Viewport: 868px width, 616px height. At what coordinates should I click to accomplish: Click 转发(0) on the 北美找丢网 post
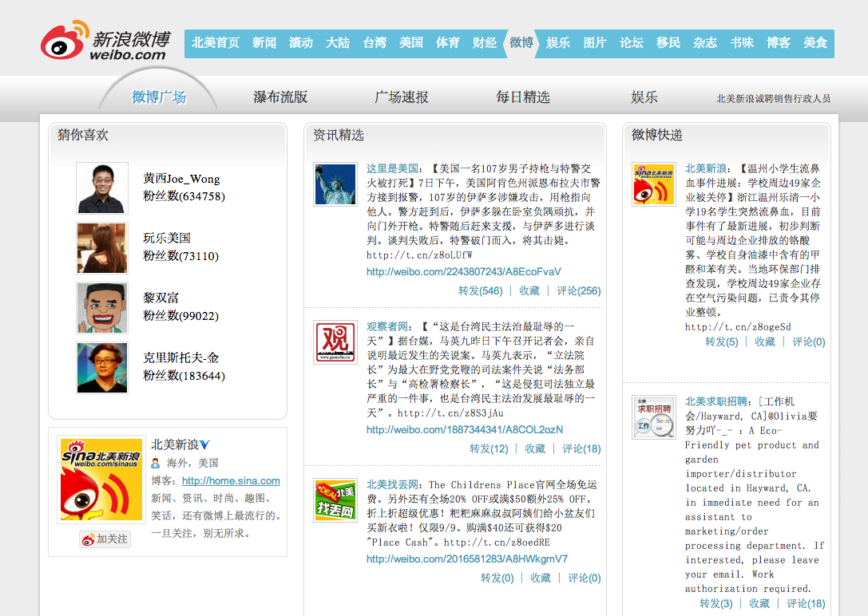[x=497, y=578]
